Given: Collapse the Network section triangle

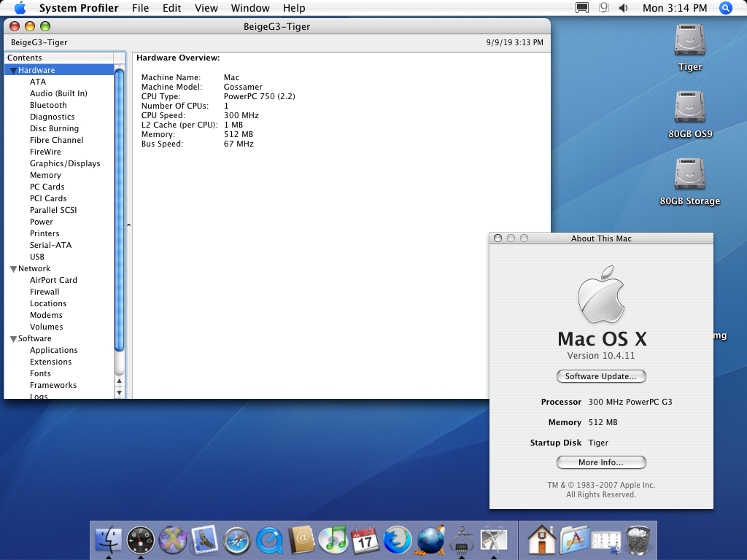Looking at the screenshot, I should tap(13, 269).
